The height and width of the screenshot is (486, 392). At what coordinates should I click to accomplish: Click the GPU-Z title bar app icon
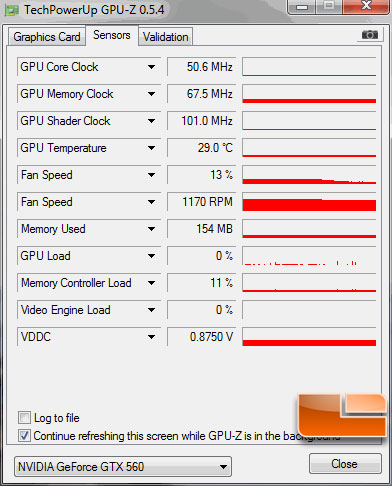pyautogui.click(x=12, y=11)
